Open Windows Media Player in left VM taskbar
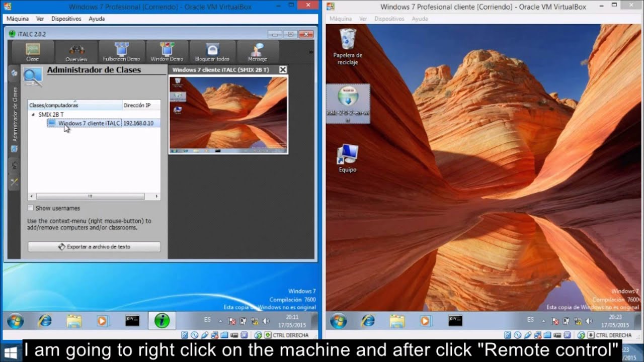The image size is (644, 362). [x=103, y=321]
